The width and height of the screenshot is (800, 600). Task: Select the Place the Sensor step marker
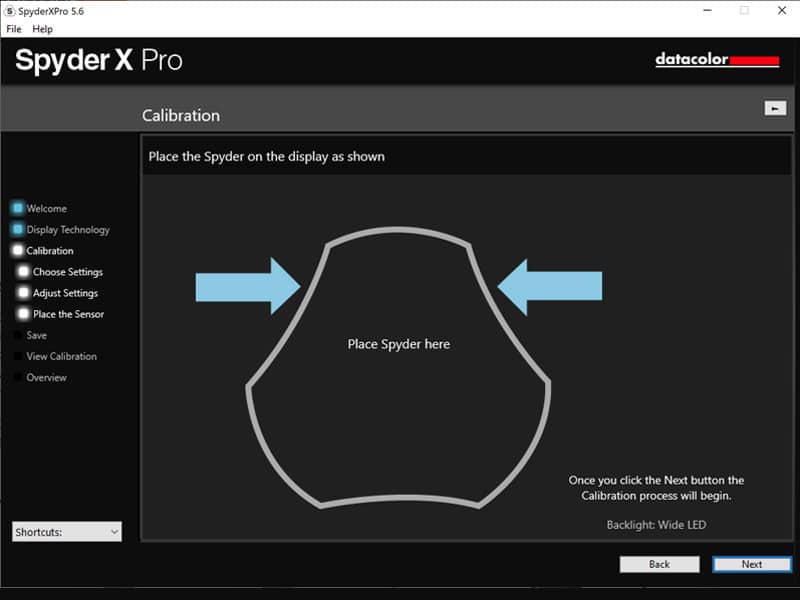[x=24, y=314]
